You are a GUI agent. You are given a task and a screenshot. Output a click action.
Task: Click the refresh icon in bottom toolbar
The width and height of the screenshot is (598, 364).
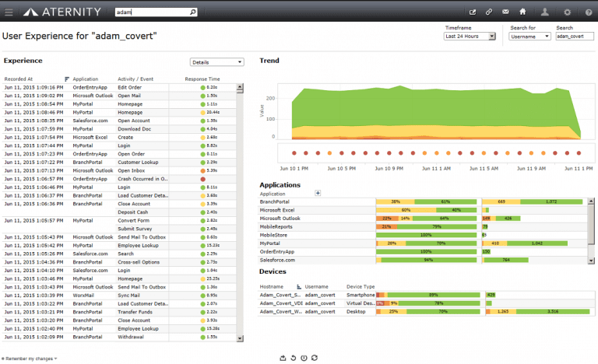(315, 358)
